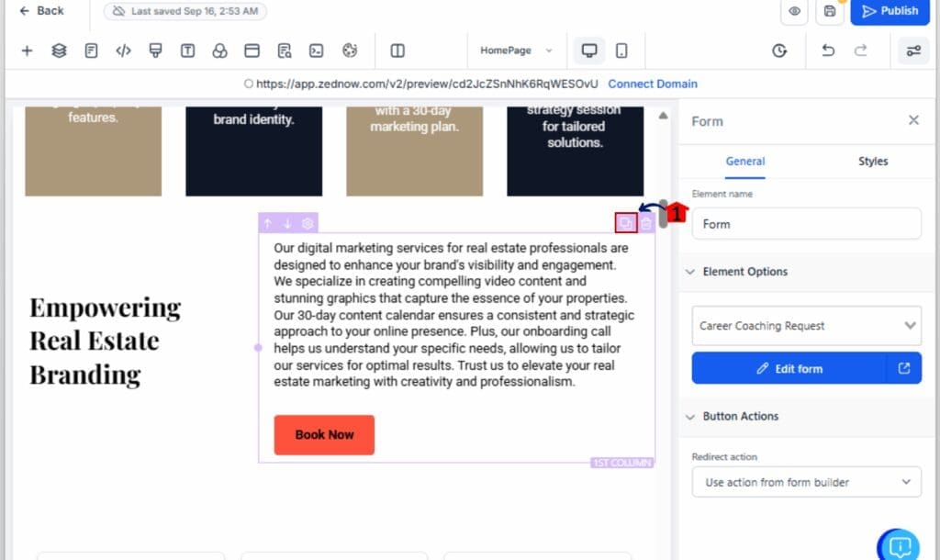This screenshot has width=940, height=560.
Task: Click the save disk icon
Action: point(830,11)
